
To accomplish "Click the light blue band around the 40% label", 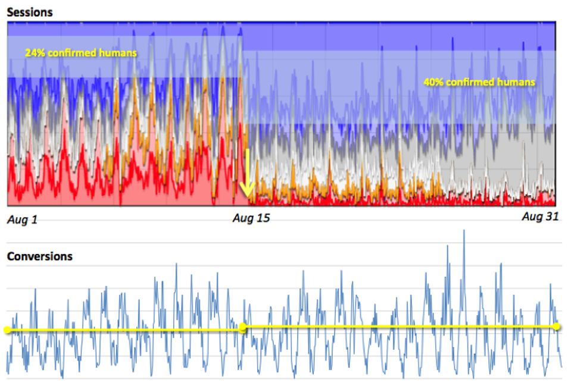I will (357, 83).
